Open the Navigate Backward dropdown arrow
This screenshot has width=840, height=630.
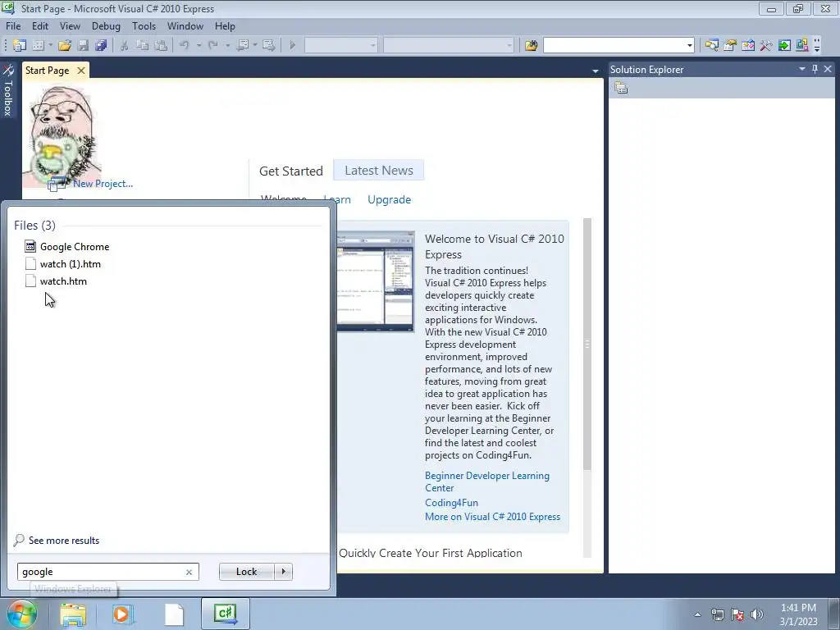(x=255, y=46)
